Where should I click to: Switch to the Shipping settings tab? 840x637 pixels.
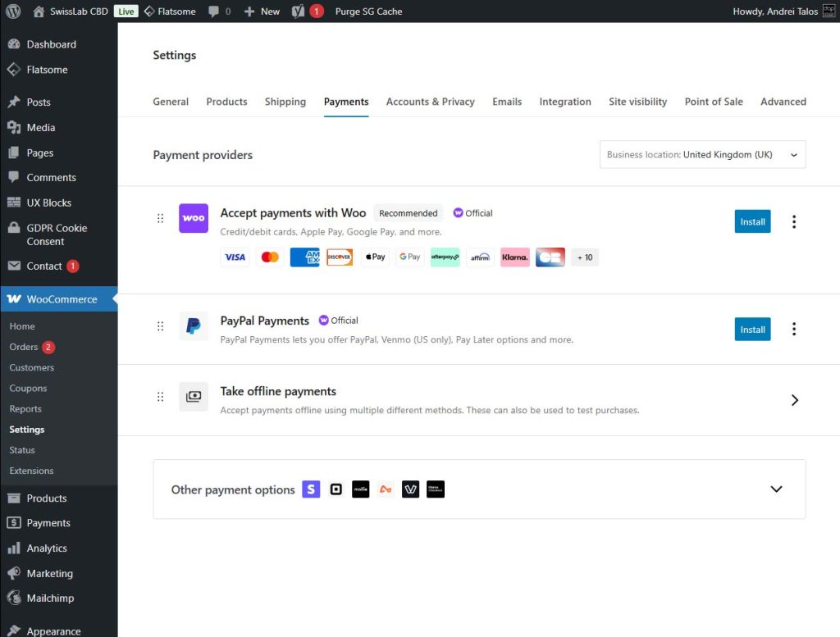(x=285, y=102)
